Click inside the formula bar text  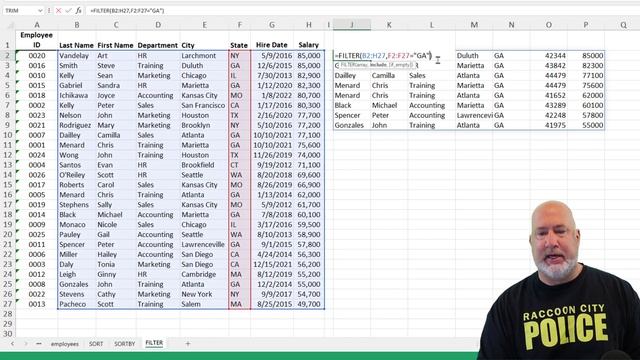point(127,11)
